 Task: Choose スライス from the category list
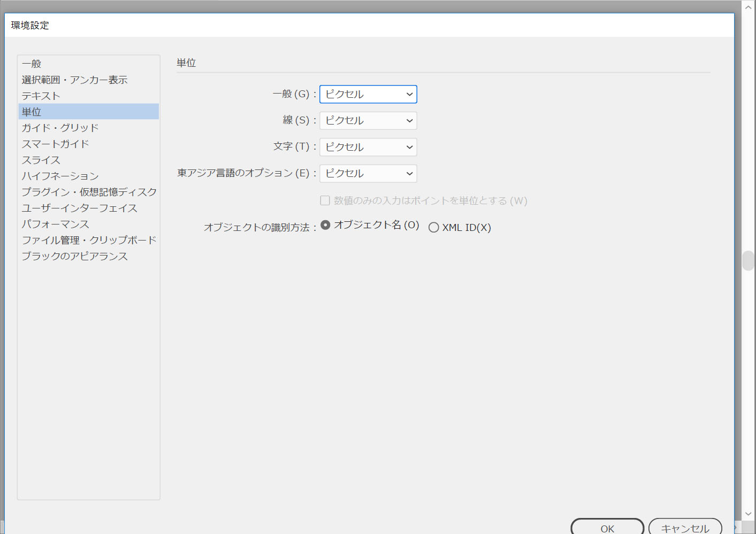(41, 160)
